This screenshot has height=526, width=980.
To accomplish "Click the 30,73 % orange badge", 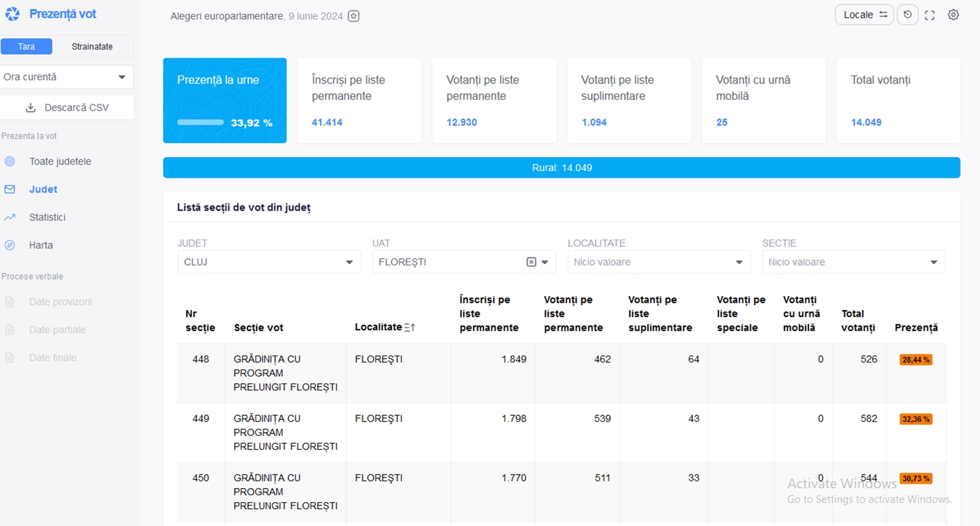I will (x=916, y=479).
